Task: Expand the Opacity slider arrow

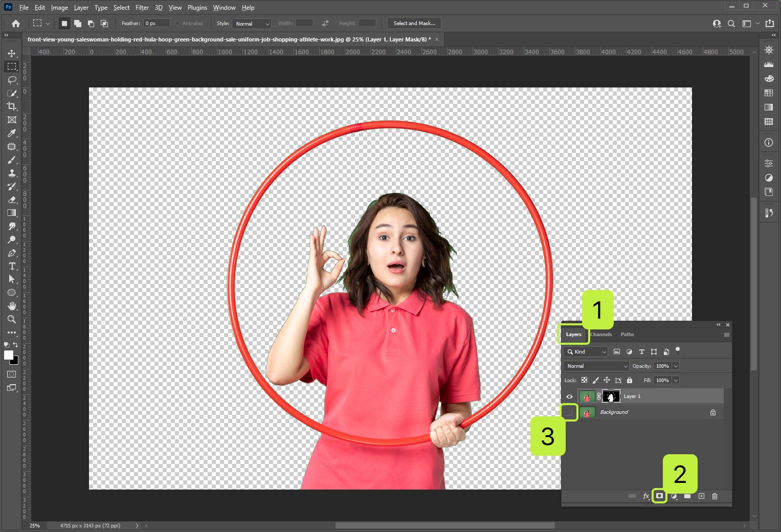Action: pyautogui.click(x=676, y=366)
